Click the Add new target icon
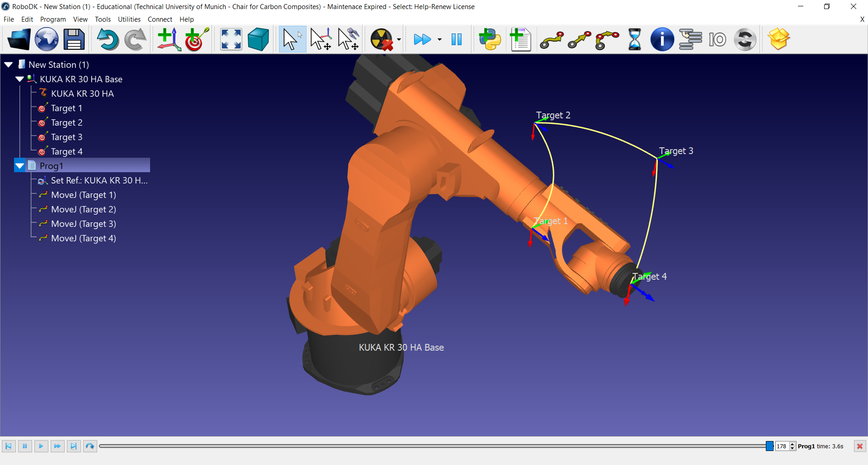The width and height of the screenshot is (868, 465). point(196,39)
